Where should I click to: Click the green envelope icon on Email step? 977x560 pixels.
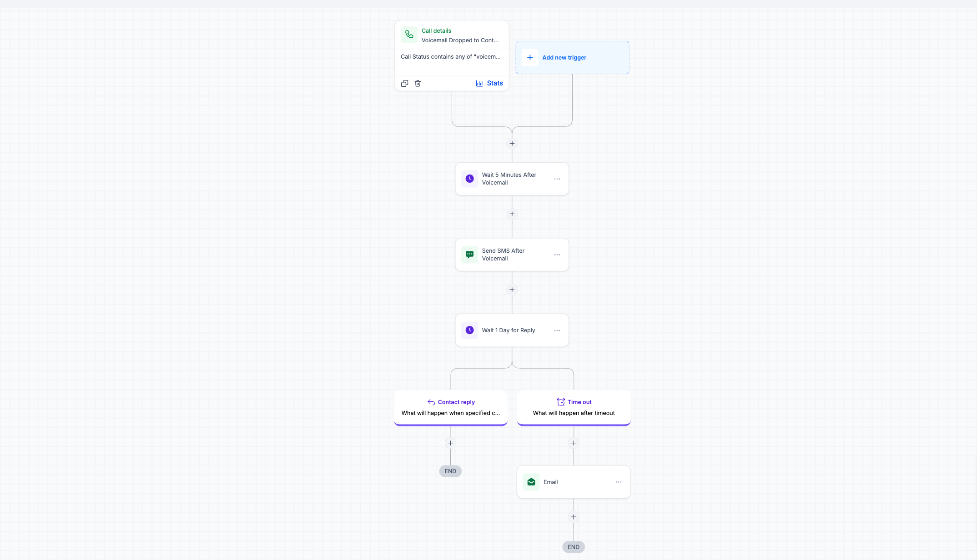tap(531, 482)
